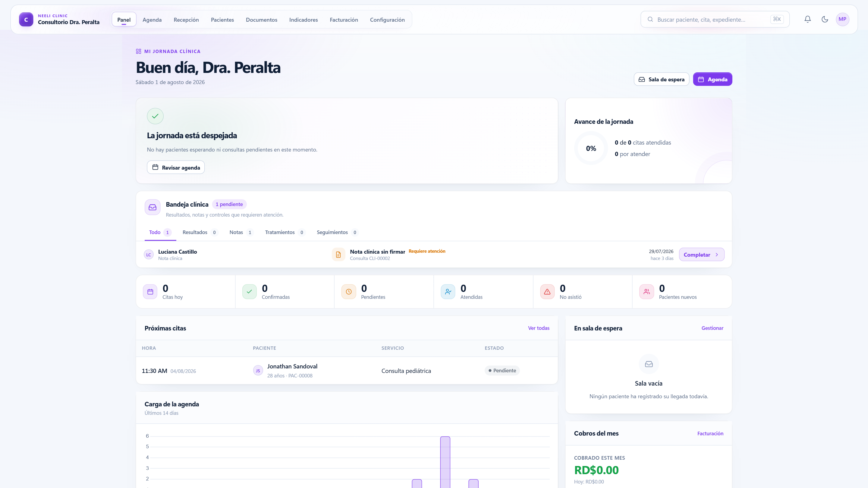Click the 0% progress ring

click(591, 149)
